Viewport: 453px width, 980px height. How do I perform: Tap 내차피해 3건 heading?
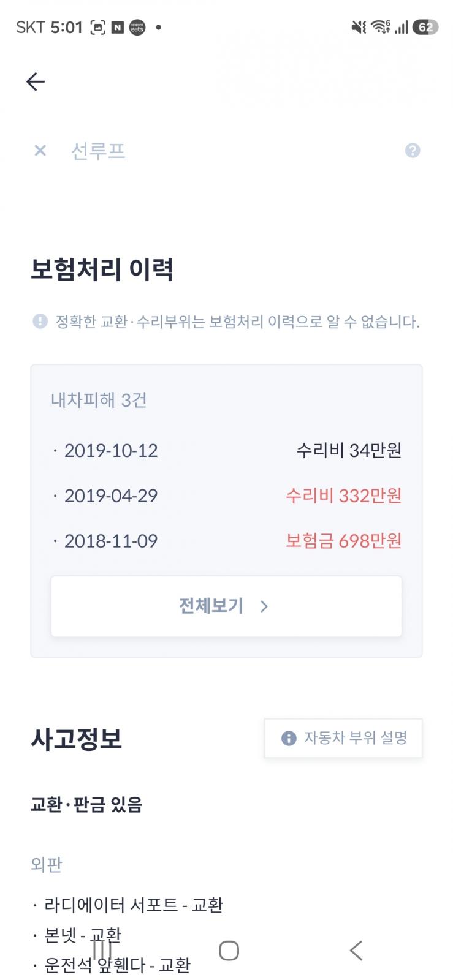coord(99,400)
